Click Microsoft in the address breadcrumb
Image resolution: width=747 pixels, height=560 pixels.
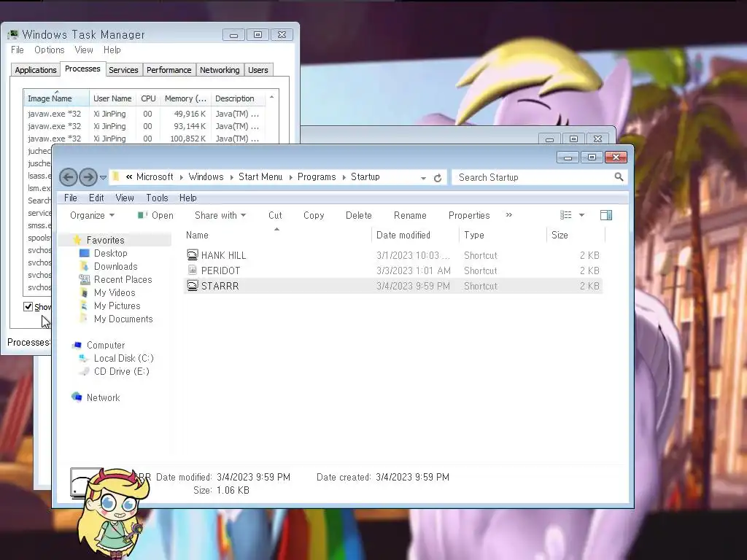pos(155,176)
